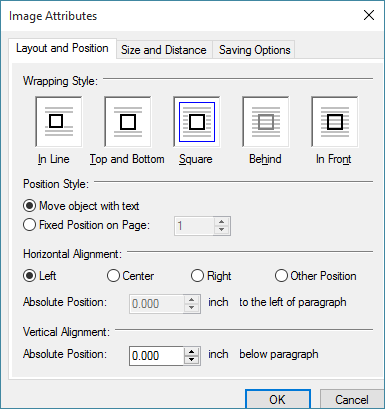The height and width of the screenshot is (409, 385).
Task: Switch to the Layout and Position tab
Action: [62, 49]
